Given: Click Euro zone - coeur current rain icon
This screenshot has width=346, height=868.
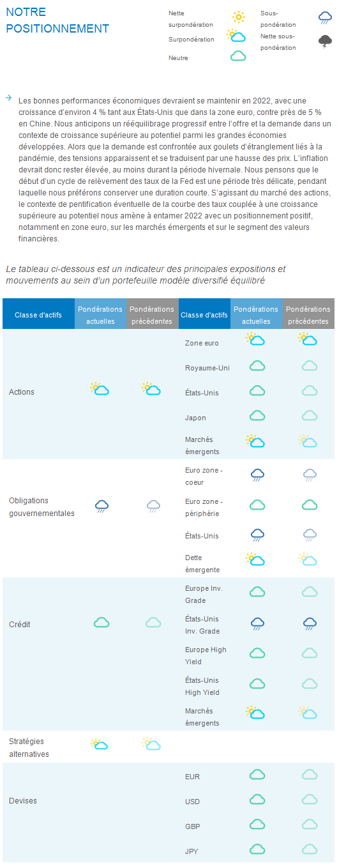Looking at the screenshot, I should (x=258, y=475).
